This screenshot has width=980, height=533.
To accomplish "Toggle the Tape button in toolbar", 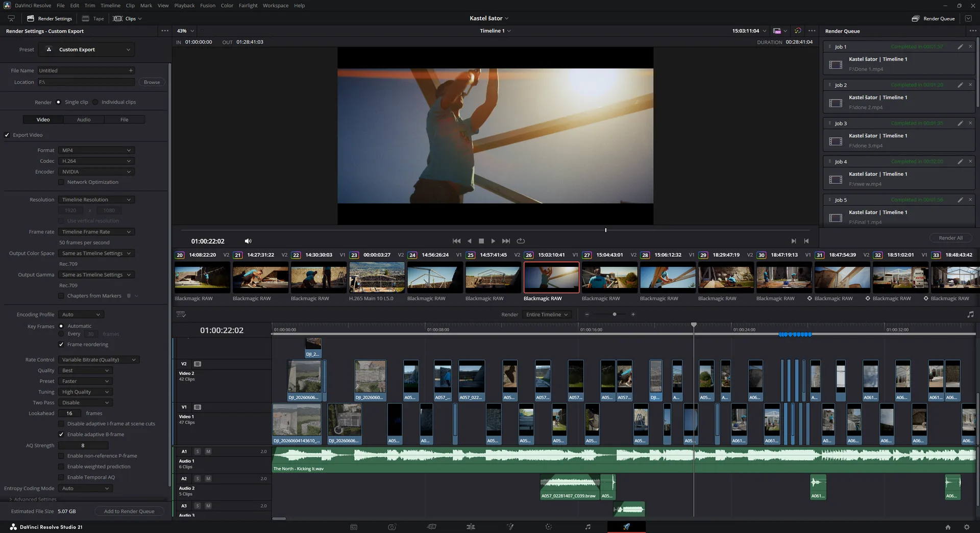I will 93,18.
